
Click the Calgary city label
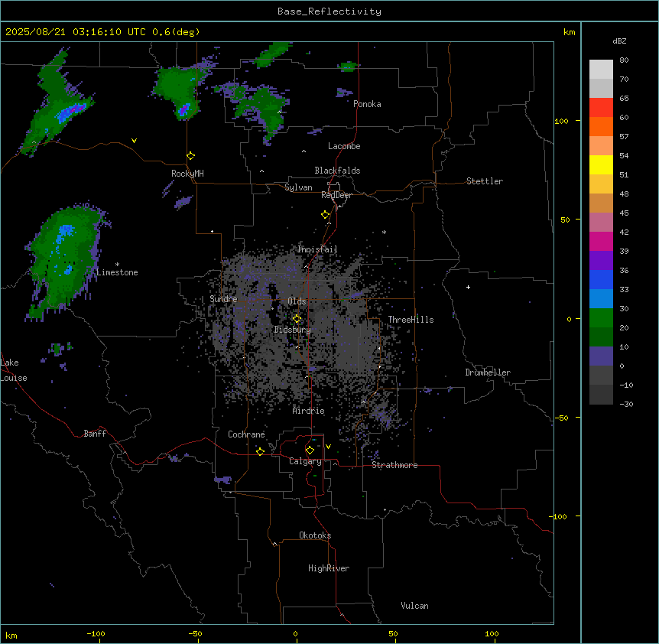tap(305, 461)
